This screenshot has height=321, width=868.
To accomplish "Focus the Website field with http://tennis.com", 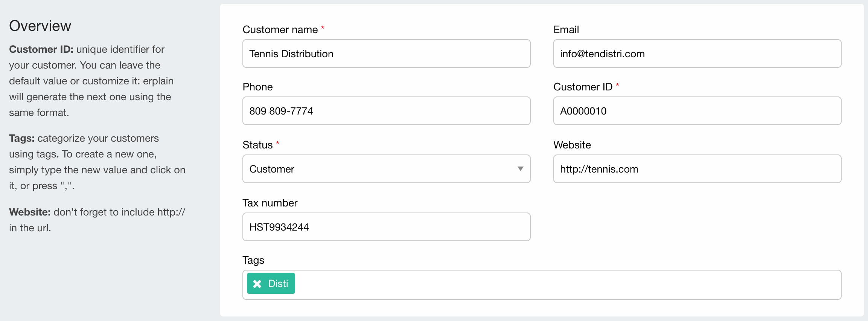I will click(697, 169).
